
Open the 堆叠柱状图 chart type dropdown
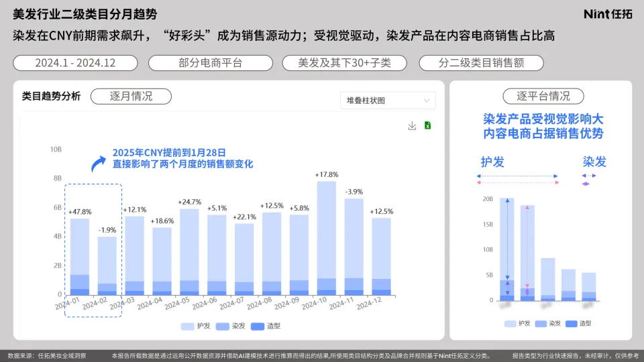388,101
